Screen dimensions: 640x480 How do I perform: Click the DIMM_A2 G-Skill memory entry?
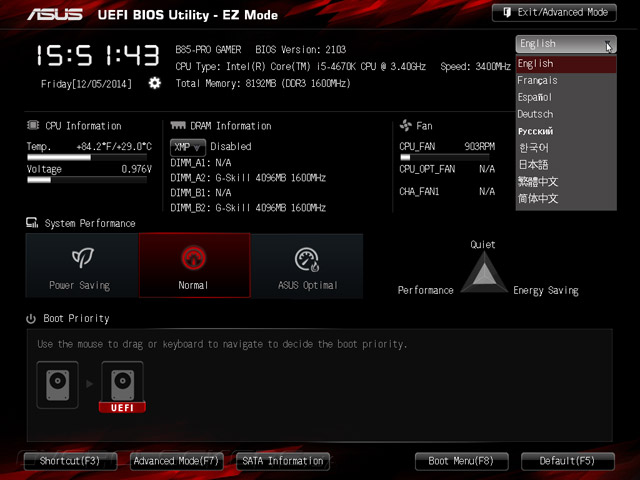point(248,178)
